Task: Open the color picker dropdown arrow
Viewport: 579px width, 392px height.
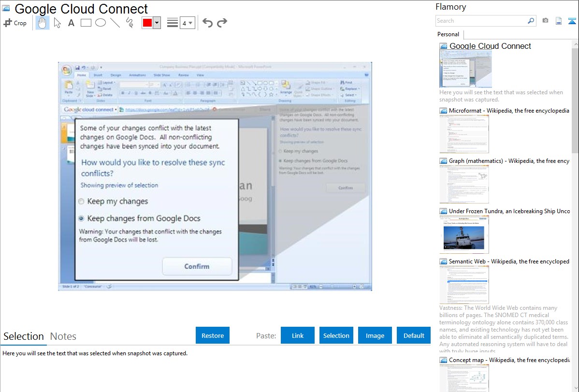Action: tap(157, 23)
